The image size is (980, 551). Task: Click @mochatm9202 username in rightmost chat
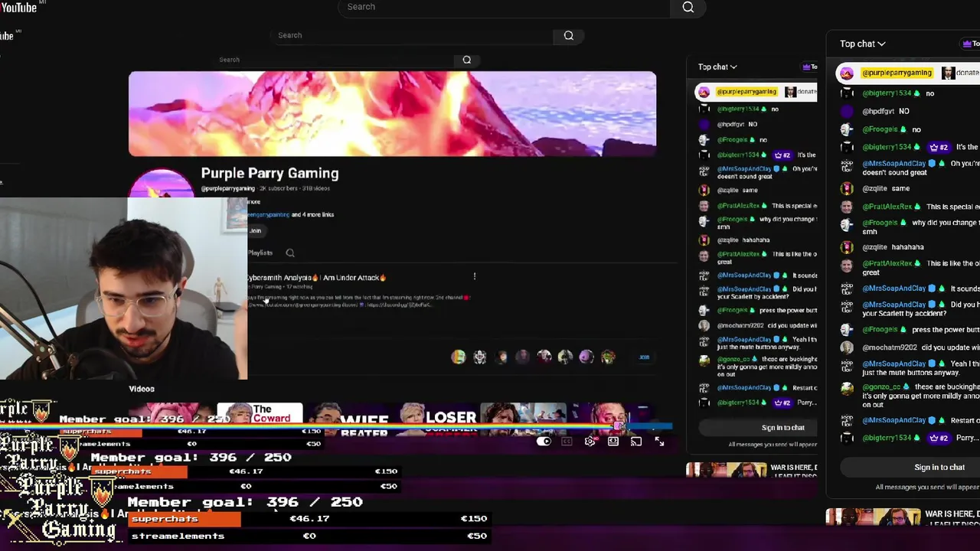point(889,347)
